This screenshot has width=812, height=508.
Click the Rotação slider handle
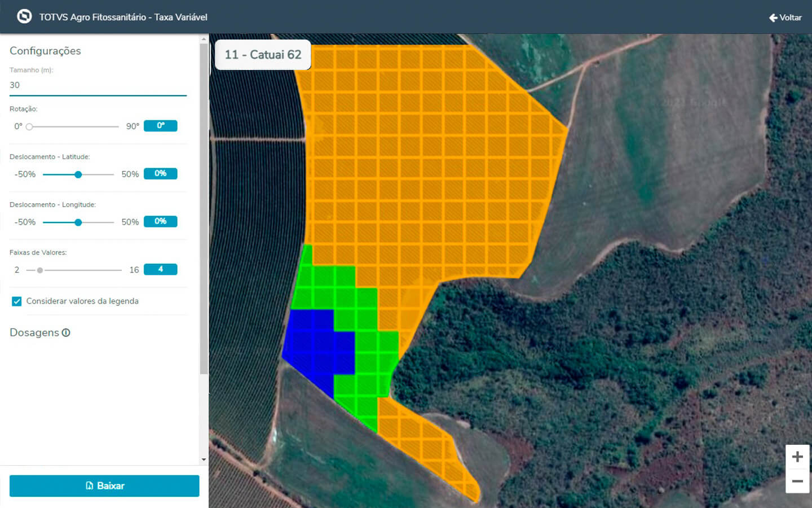(29, 126)
